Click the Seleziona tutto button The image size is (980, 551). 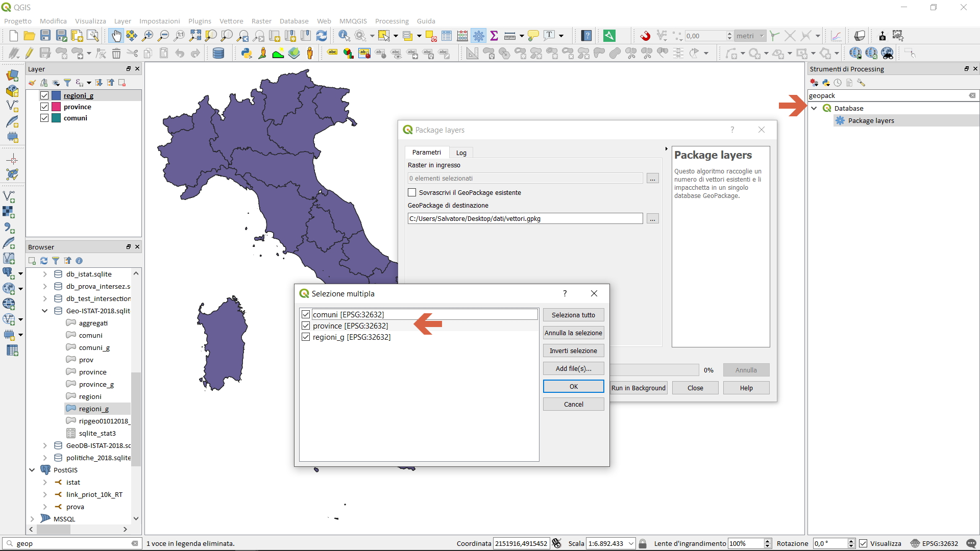[573, 315]
